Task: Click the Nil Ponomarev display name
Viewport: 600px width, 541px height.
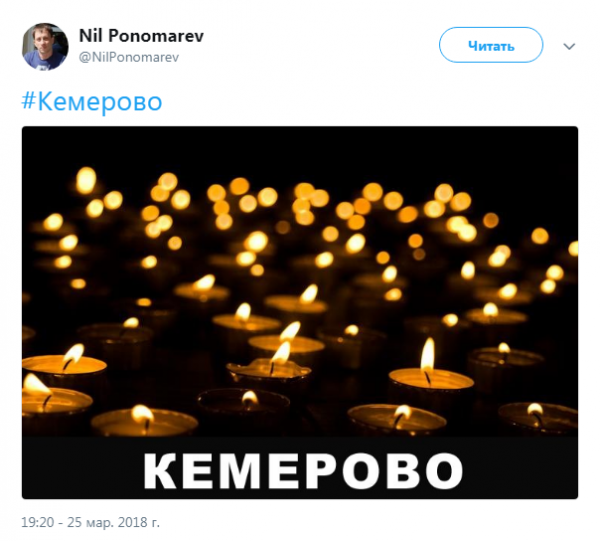Action: tap(141, 36)
